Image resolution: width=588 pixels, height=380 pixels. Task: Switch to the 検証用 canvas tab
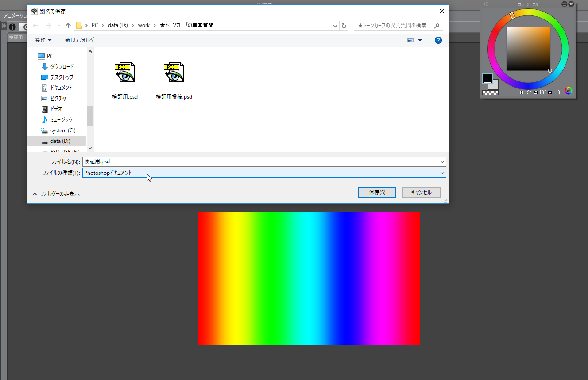16,38
